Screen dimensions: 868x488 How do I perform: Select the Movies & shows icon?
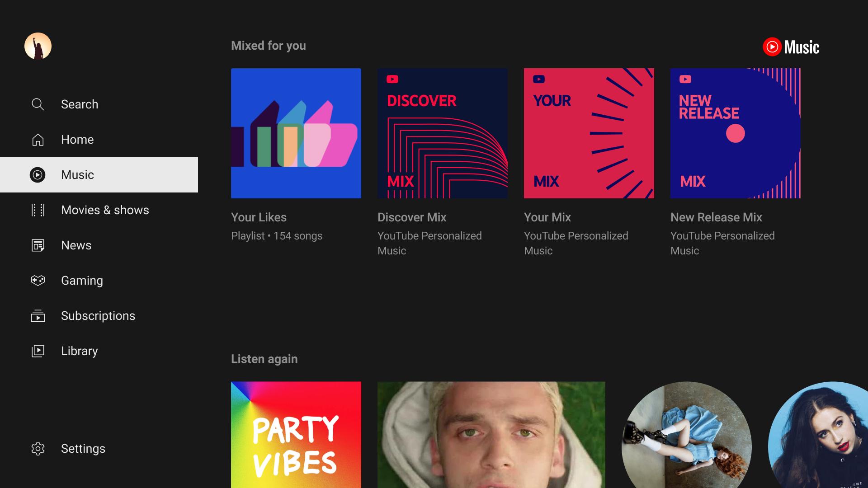pyautogui.click(x=38, y=210)
